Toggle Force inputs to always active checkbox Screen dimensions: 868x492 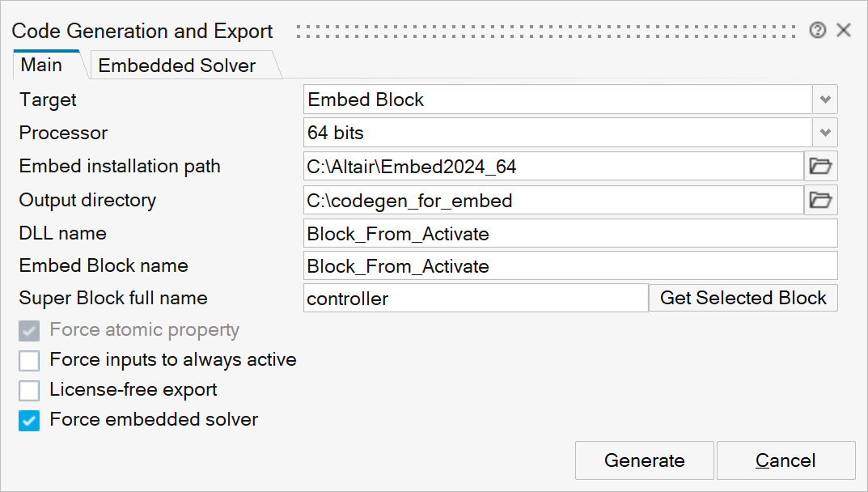(x=29, y=360)
